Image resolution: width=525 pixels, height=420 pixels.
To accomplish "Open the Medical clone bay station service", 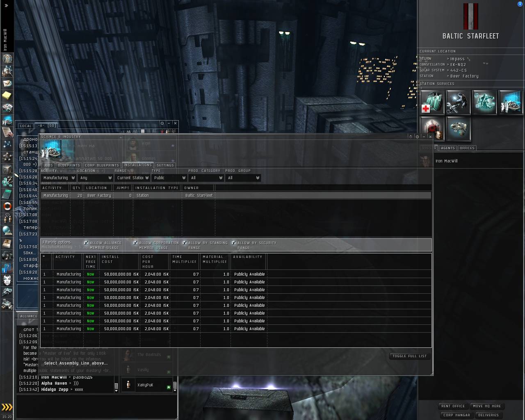I will pos(432,102).
